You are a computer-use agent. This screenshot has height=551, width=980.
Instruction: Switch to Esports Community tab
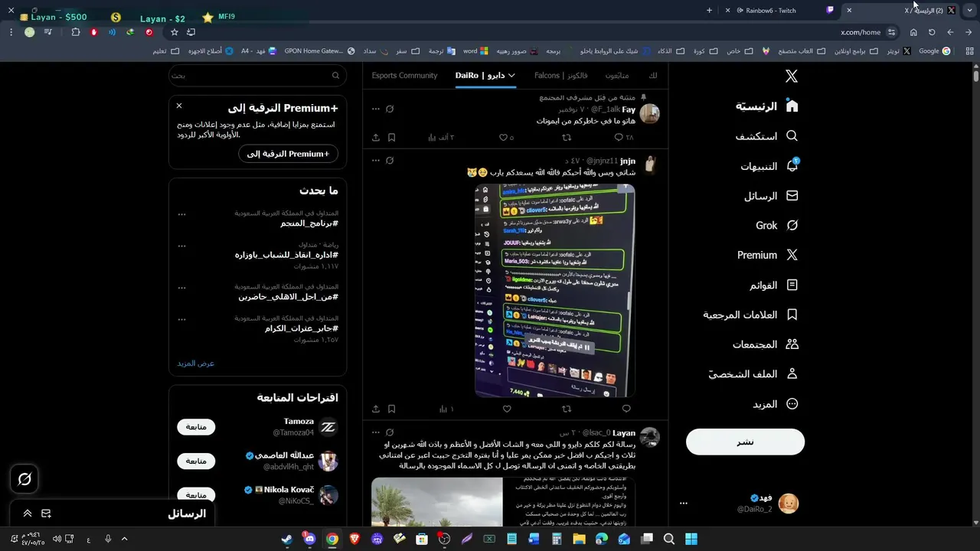point(404,76)
